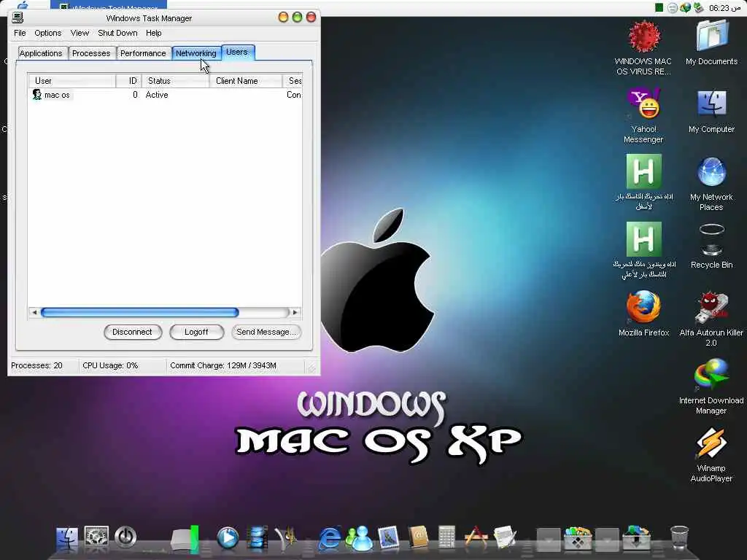Open the film strip movie dock icon
Image resolution: width=747 pixels, height=560 pixels.
click(x=258, y=538)
